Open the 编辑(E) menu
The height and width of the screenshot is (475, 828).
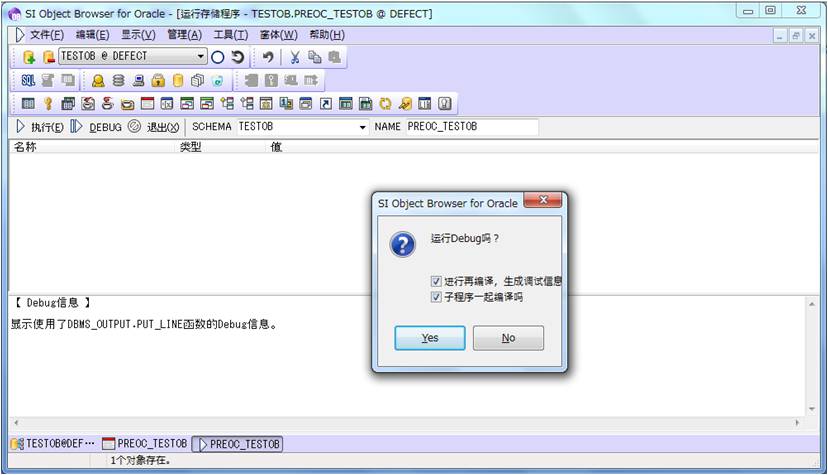(92, 35)
